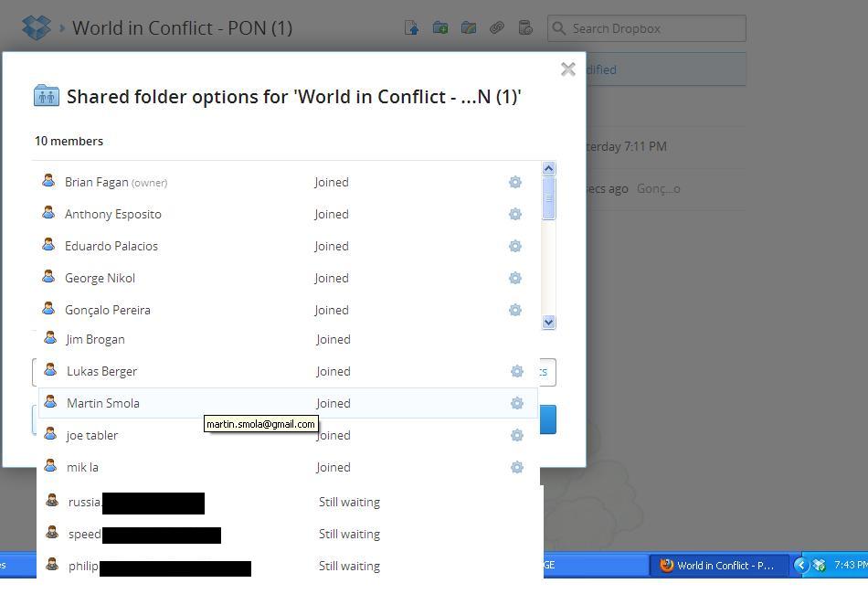
Task: Click the get link chain icon
Action: (x=497, y=28)
